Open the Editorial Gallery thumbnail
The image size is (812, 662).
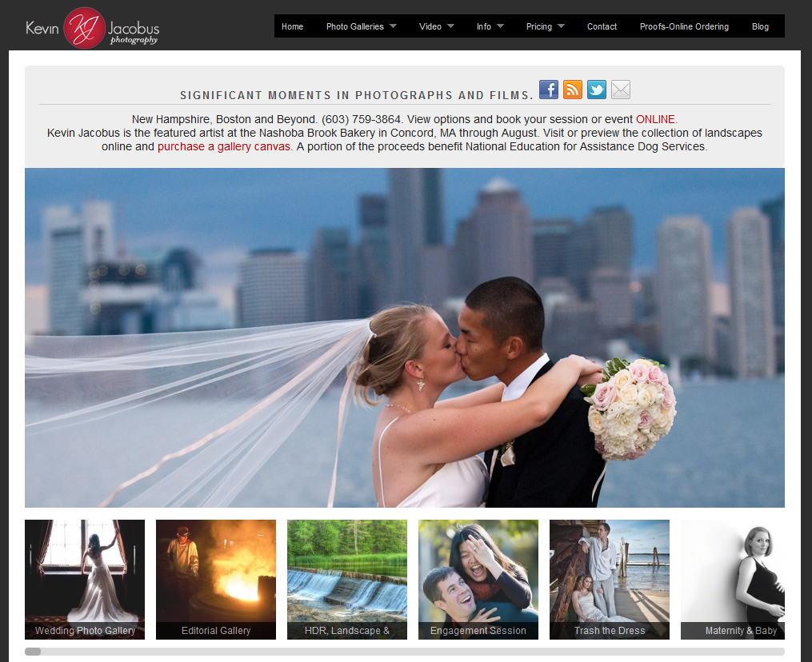[x=216, y=579]
